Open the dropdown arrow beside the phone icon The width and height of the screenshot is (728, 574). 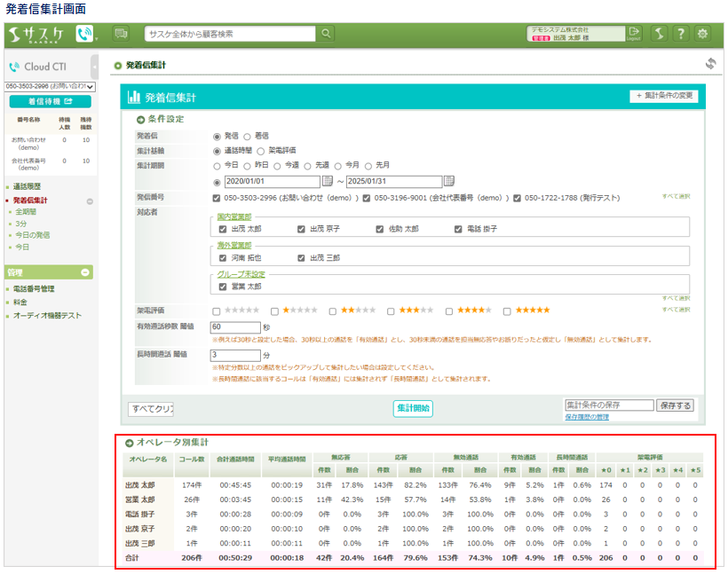pos(97,39)
